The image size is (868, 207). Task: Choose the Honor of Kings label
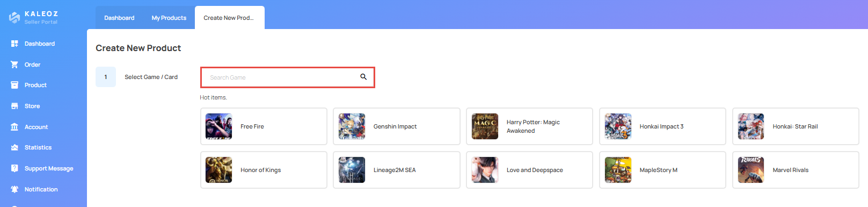(x=261, y=170)
